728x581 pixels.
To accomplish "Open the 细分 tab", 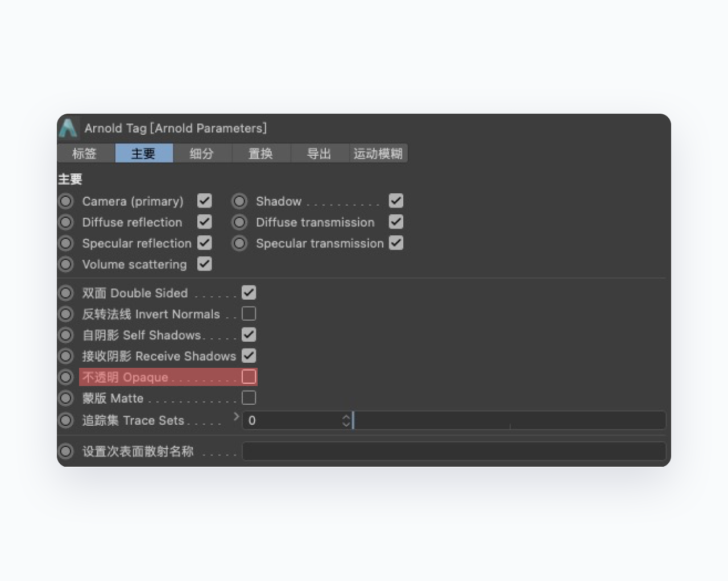I will pyautogui.click(x=202, y=153).
